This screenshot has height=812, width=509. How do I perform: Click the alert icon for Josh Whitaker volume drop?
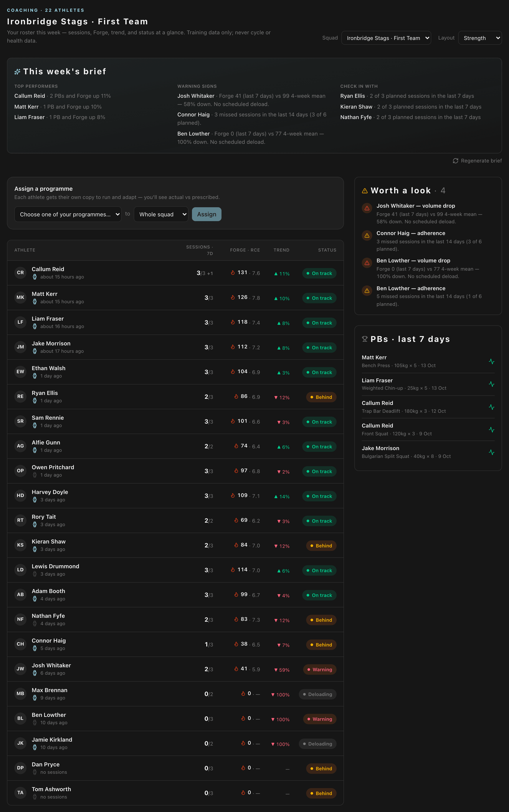pos(367,208)
